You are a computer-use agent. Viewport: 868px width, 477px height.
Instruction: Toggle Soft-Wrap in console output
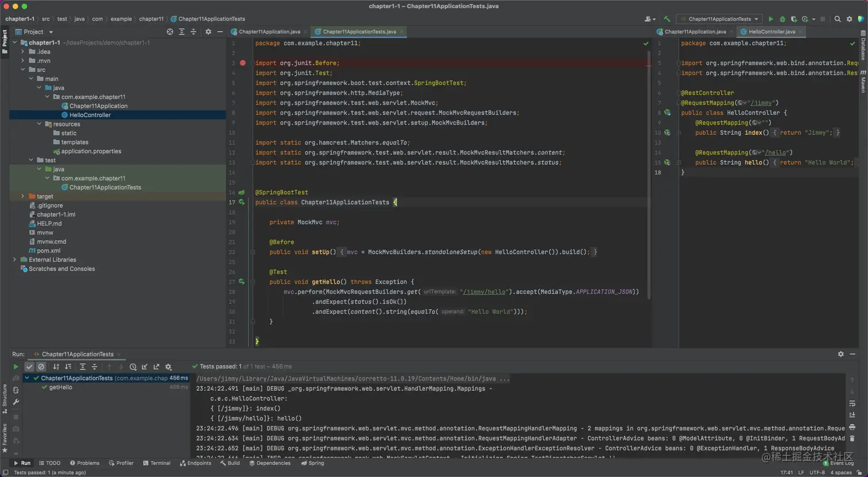pos(852,404)
